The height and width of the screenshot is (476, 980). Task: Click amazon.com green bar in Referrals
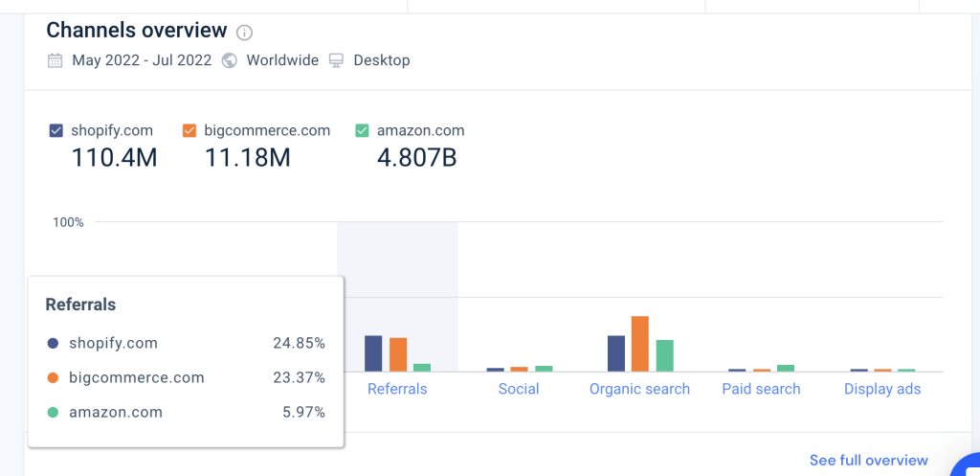click(x=422, y=368)
